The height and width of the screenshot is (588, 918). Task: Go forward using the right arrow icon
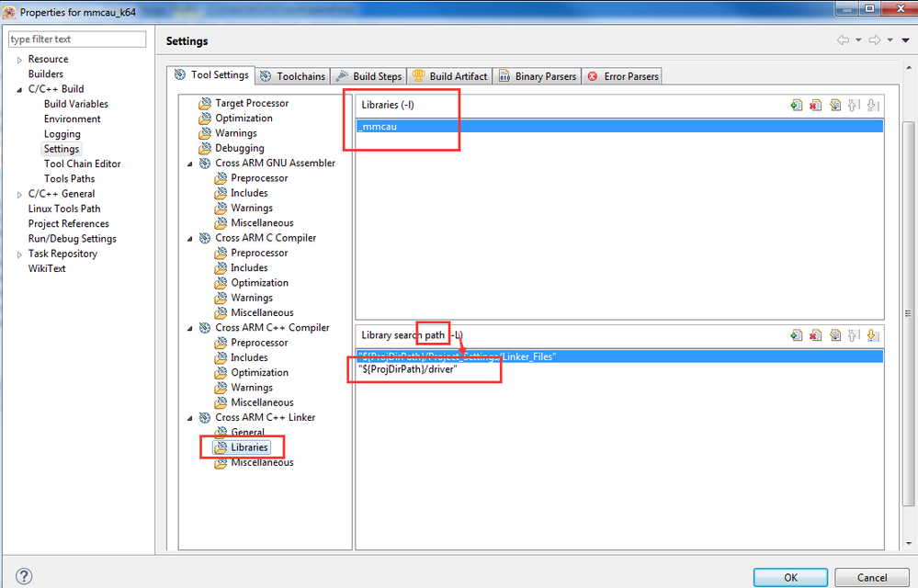click(875, 40)
